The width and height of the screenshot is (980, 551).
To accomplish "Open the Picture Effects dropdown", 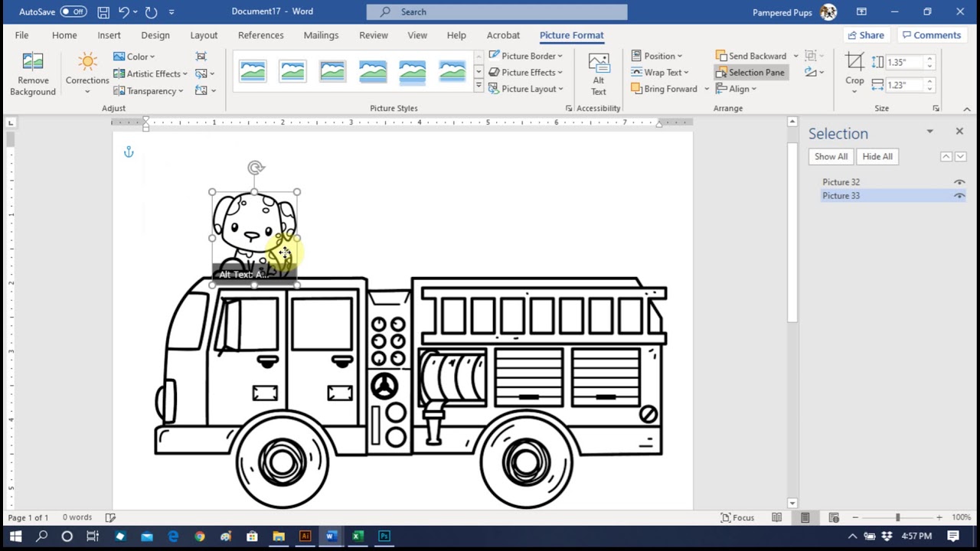I will 525,73.
